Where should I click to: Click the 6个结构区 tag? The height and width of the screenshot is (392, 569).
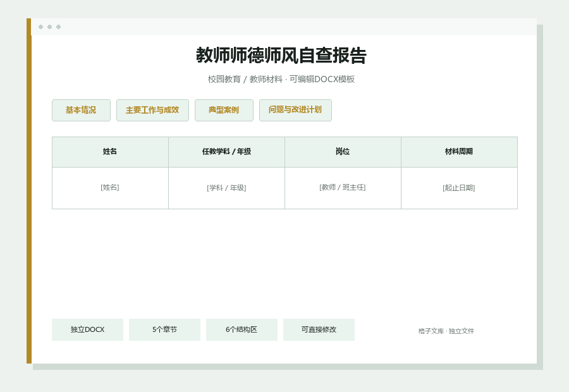242,329
